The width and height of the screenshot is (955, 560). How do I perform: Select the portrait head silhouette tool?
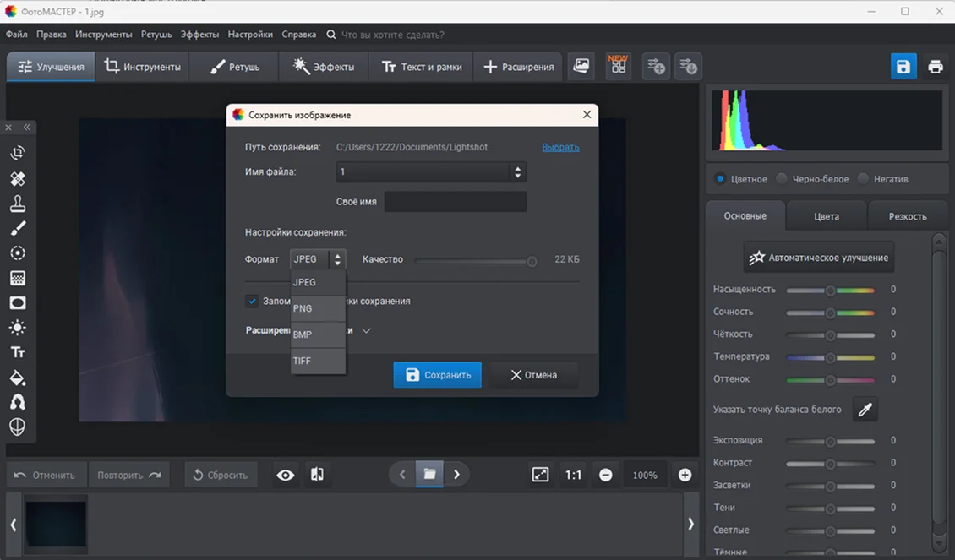[x=18, y=402]
